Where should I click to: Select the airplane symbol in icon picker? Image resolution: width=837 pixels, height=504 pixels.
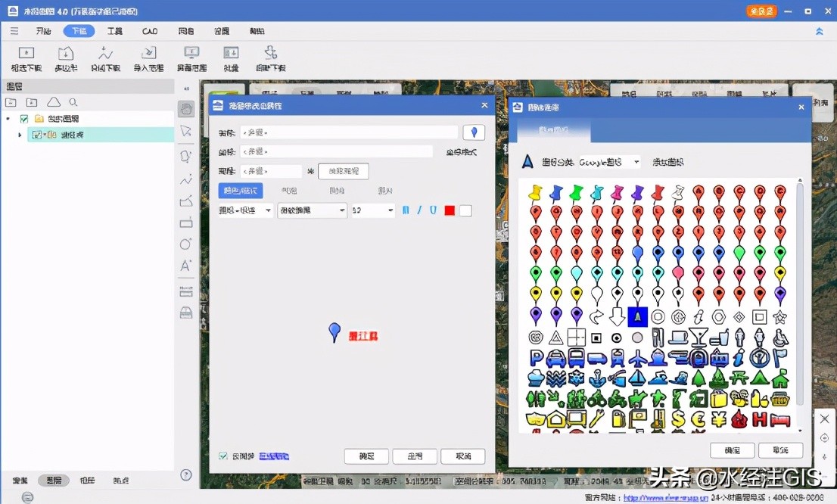tap(637, 358)
